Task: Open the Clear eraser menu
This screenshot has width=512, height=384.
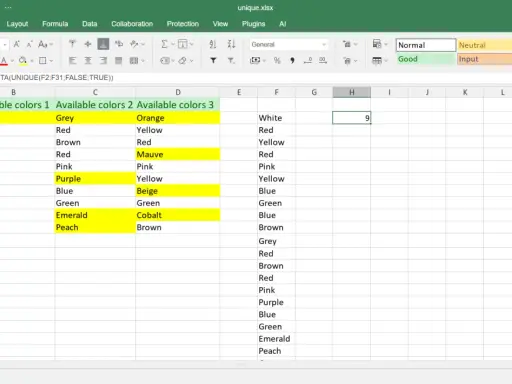Action: click(185, 61)
